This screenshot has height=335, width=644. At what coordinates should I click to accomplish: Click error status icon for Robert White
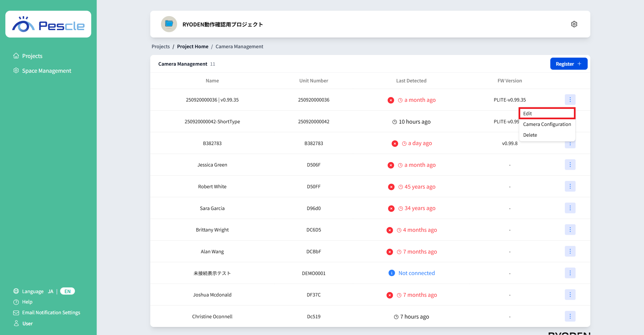point(391,187)
